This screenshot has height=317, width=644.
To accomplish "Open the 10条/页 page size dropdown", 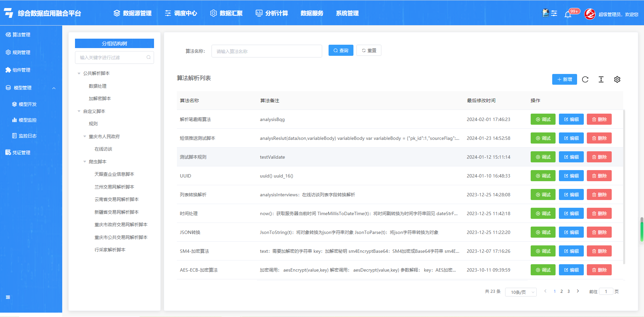I will (521, 292).
